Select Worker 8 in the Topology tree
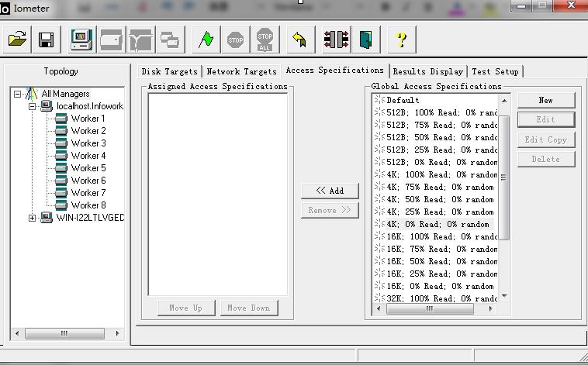Image resolution: width=588 pixels, height=365 pixels. click(88, 205)
